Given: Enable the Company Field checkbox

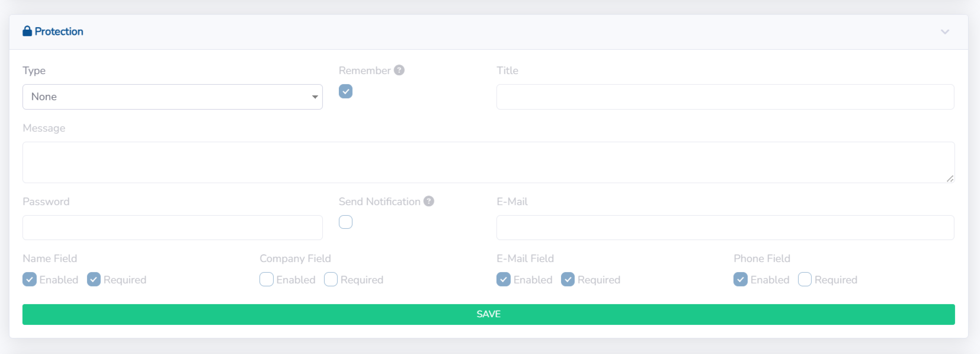Looking at the screenshot, I should point(267,279).
